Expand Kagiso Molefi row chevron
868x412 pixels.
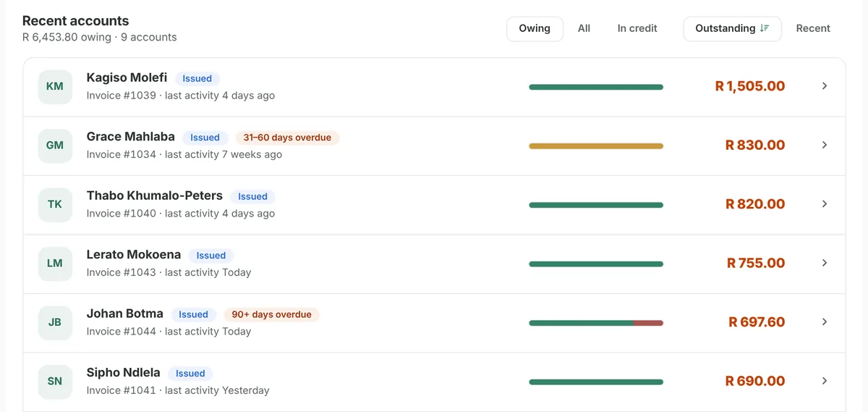(x=825, y=86)
